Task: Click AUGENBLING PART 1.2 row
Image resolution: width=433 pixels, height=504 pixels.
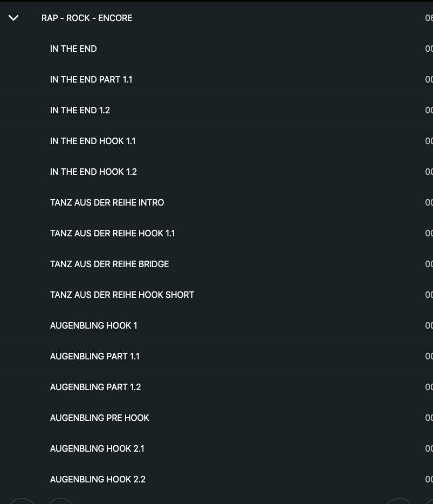Action: point(95,387)
